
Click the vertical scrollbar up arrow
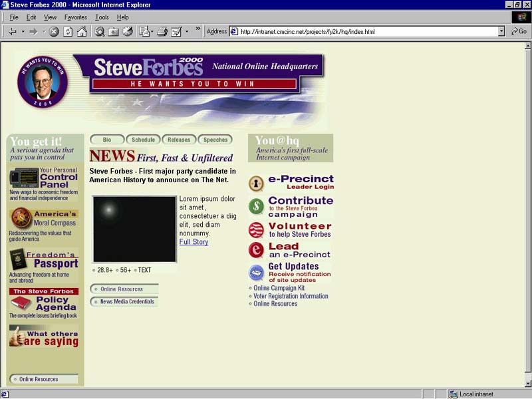tap(527, 45)
